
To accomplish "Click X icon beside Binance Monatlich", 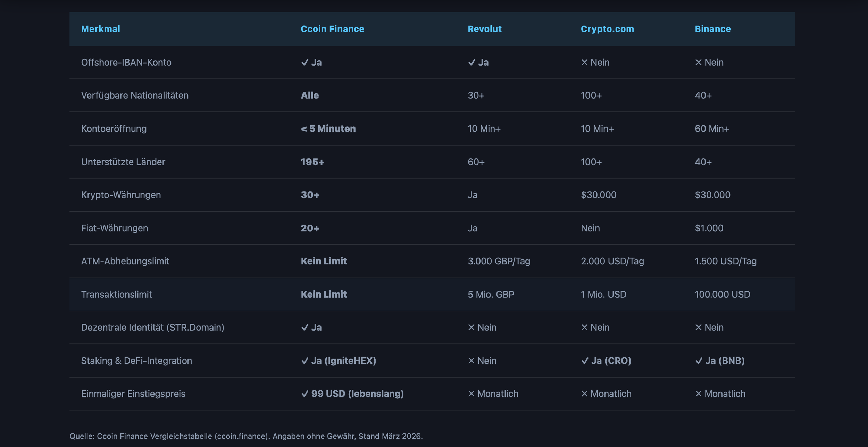I will (x=698, y=394).
